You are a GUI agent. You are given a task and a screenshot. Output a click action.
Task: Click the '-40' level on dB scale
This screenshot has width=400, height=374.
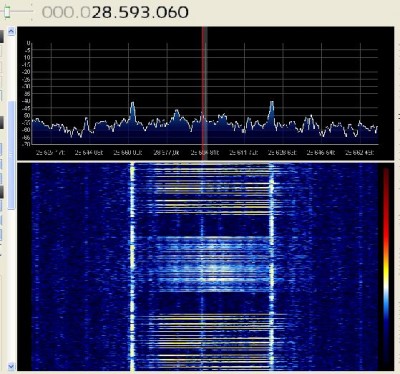point(27,101)
